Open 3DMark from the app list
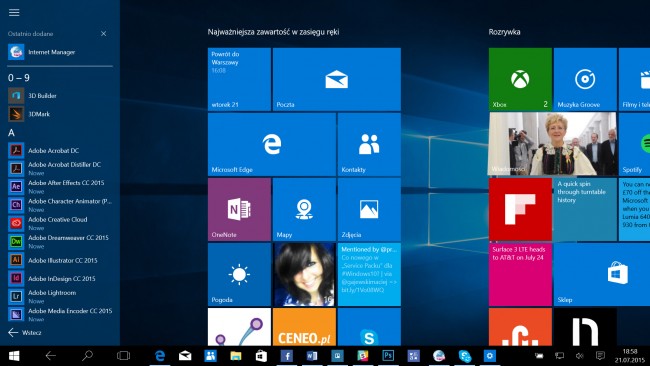This screenshot has height=366, width=650. [60, 114]
